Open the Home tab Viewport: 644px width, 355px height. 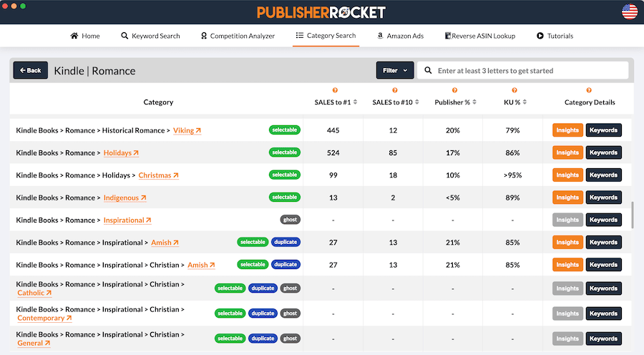click(x=85, y=36)
